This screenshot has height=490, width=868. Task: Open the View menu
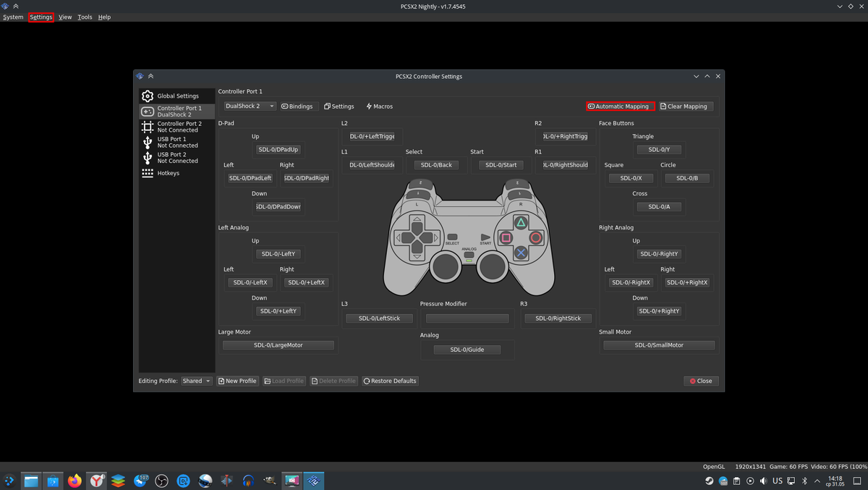click(x=65, y=17)
